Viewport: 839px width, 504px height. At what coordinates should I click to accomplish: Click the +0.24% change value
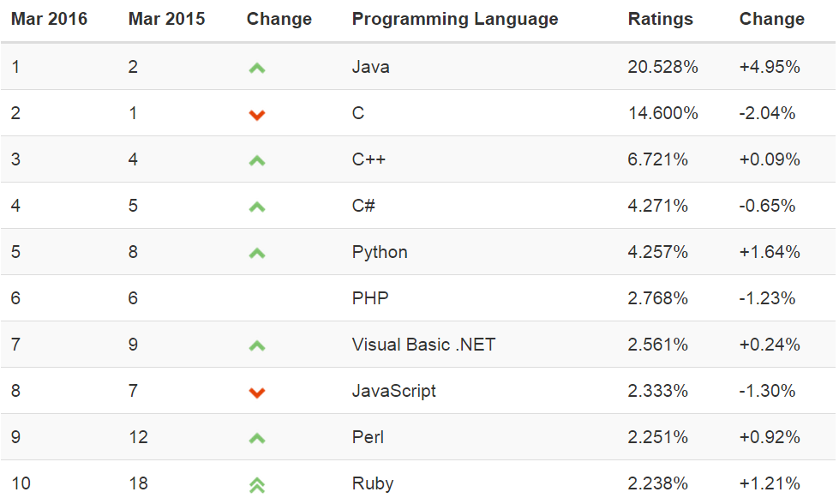click(770, 345)
